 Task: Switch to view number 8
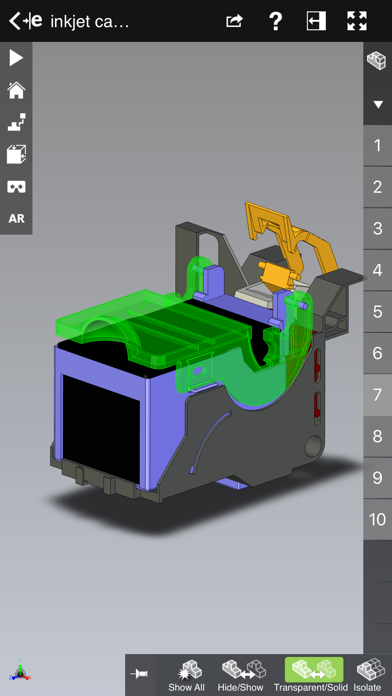[378, 436]
